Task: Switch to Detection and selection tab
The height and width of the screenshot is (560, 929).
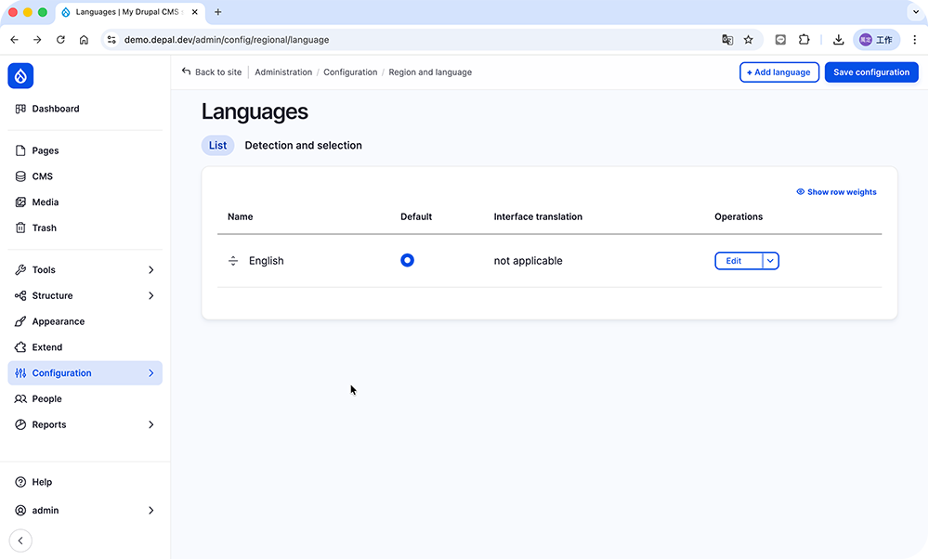Action: tap(303, 146)
